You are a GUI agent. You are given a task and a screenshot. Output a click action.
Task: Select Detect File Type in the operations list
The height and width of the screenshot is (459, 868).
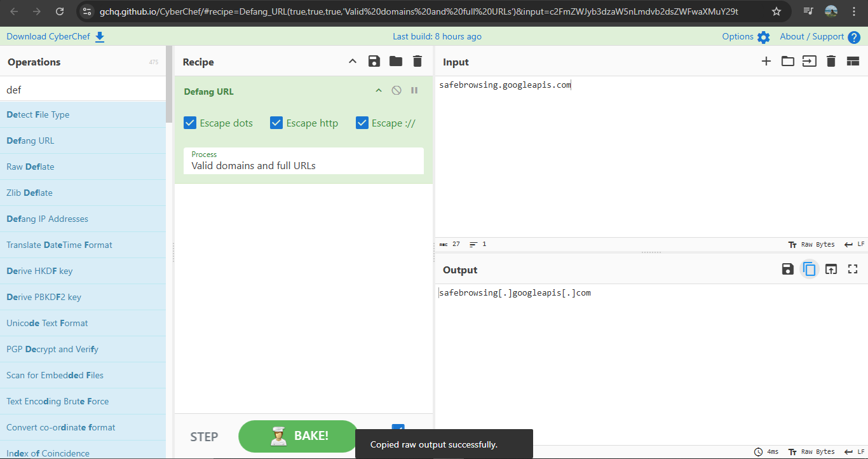tap(83, 114)
